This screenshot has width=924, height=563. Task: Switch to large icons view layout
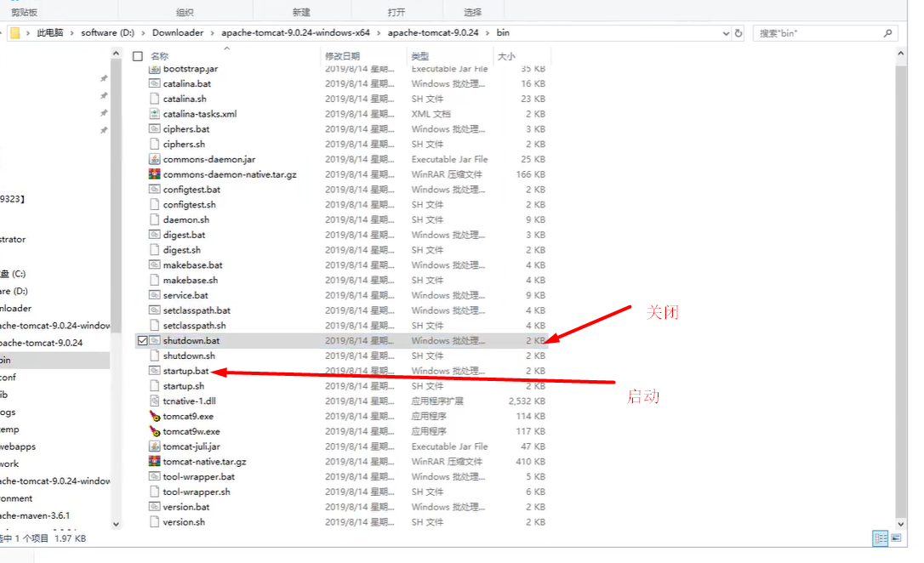pyautogui.click(x=896, y=538)
